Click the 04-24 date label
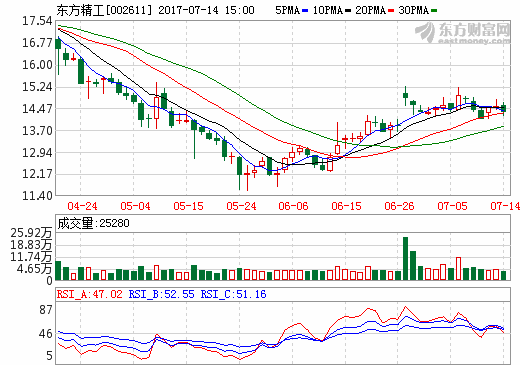This screenshot has height=365, width=520. coord(82,206)
